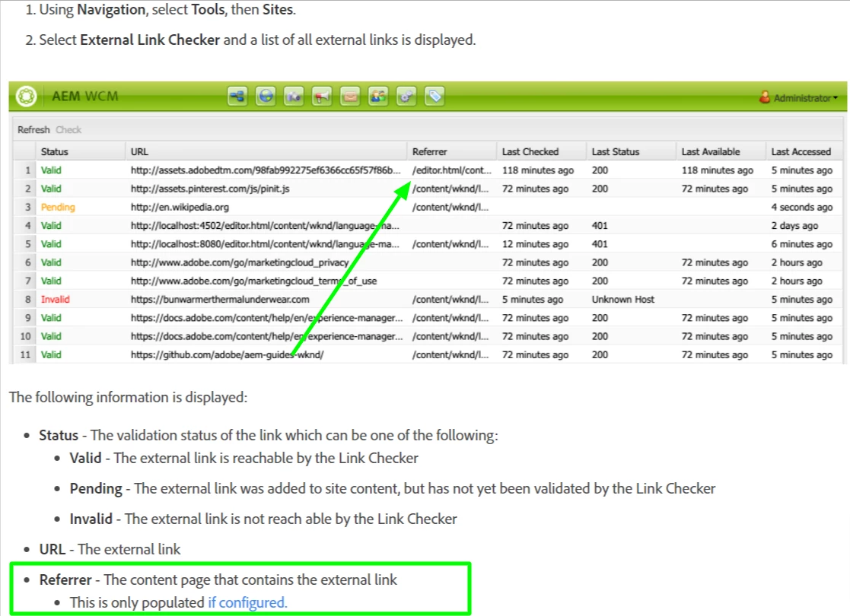Open the Tagging tag icon
850x616 pixels.
(x=435, y=97)
